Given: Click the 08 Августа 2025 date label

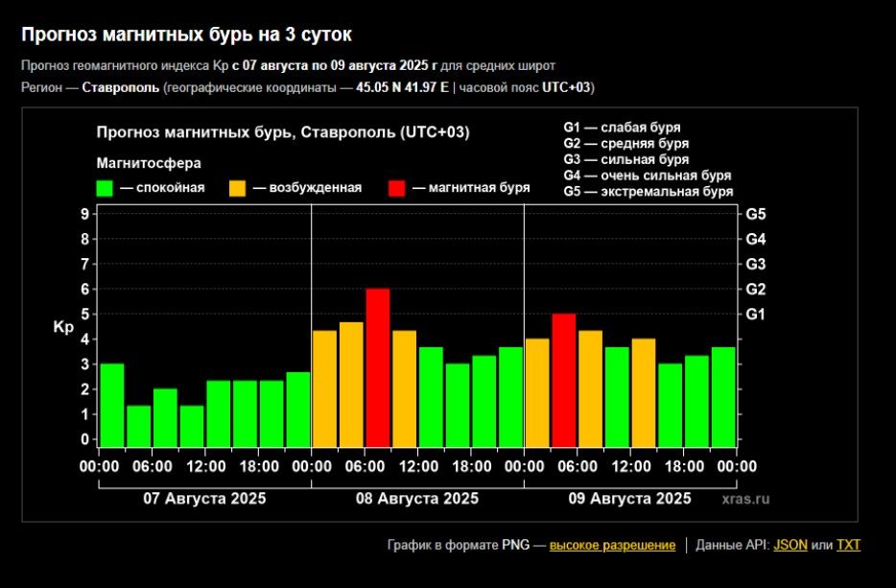Looking at the screenshot, I should (x=417, y=499).
